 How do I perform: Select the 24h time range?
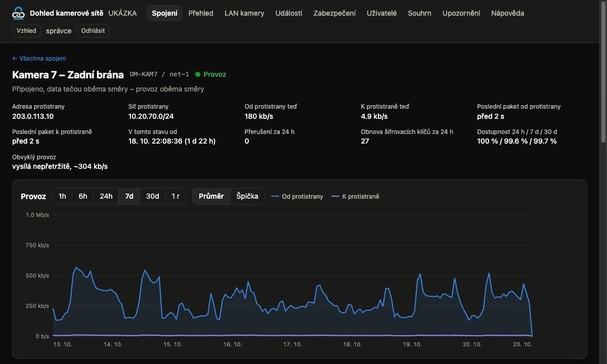pyautogui.click(x=106, y=196)
